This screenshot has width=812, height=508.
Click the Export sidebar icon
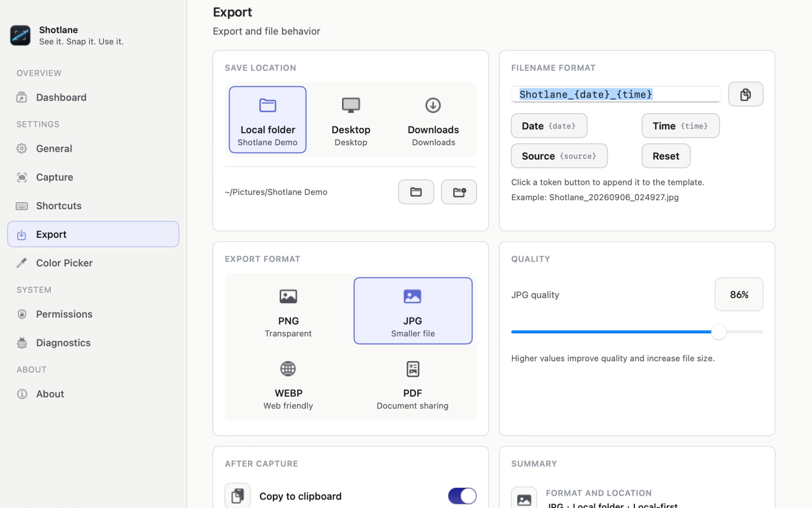[22, 235]
